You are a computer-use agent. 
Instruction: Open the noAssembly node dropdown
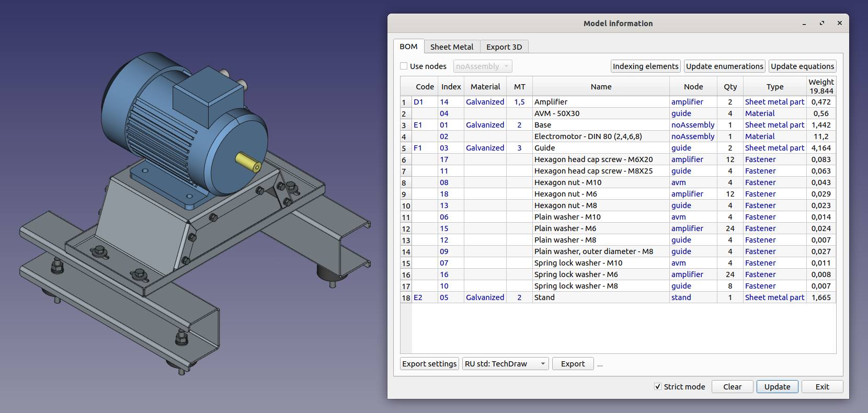coord(482,66)
